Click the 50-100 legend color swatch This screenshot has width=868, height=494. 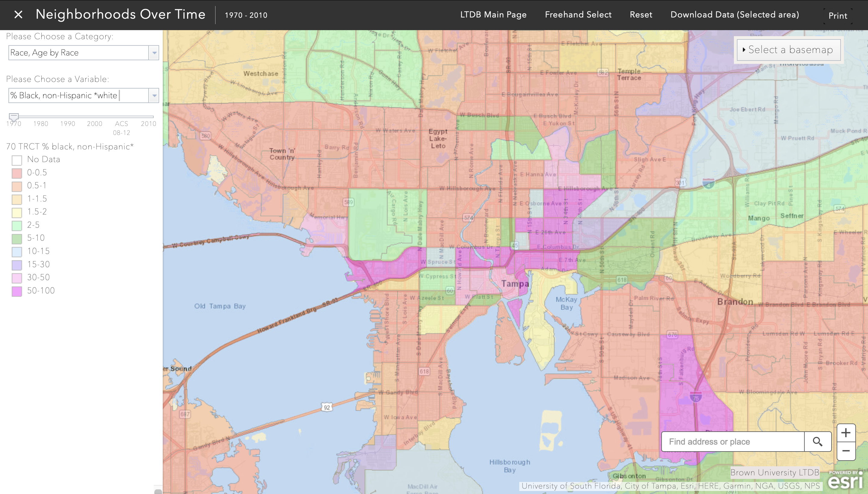(x=17, y=291)
